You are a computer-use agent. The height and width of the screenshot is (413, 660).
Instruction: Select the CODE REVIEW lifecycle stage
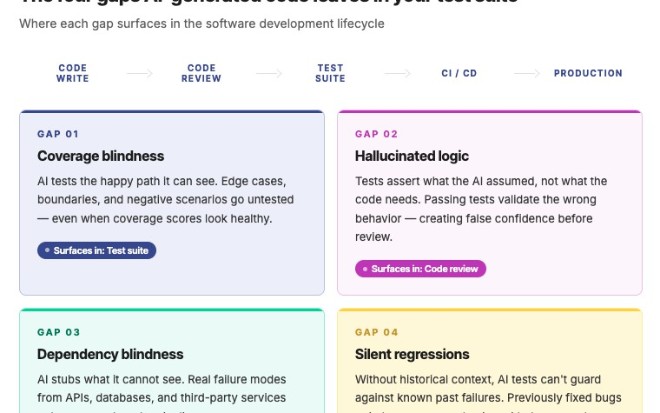201,73
